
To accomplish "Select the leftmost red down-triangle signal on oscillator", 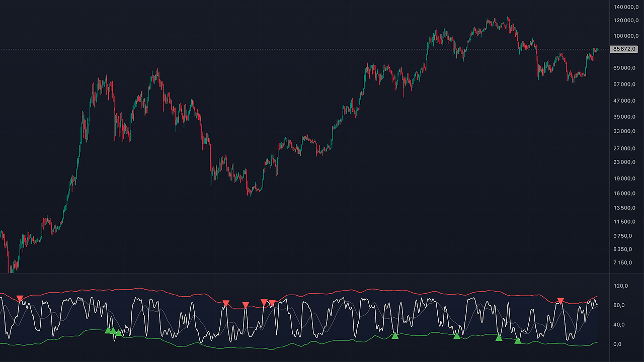I will click(x=20, y=299).
